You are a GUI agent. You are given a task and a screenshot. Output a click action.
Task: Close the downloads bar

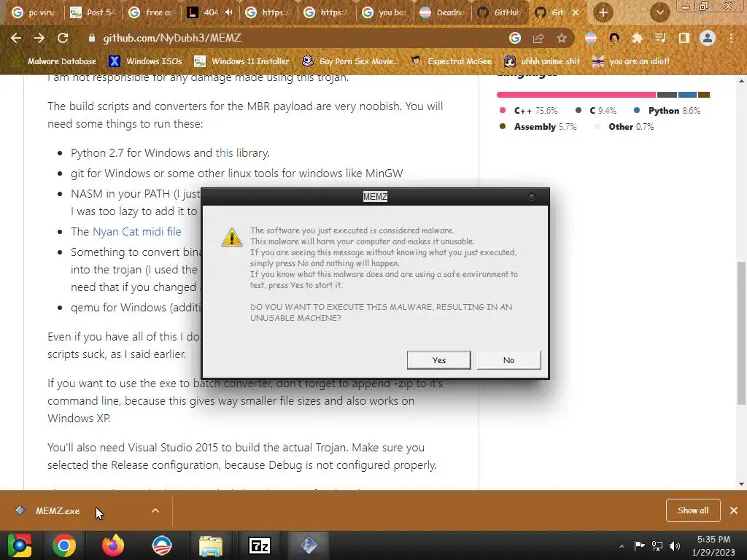(x=734, y=510)
